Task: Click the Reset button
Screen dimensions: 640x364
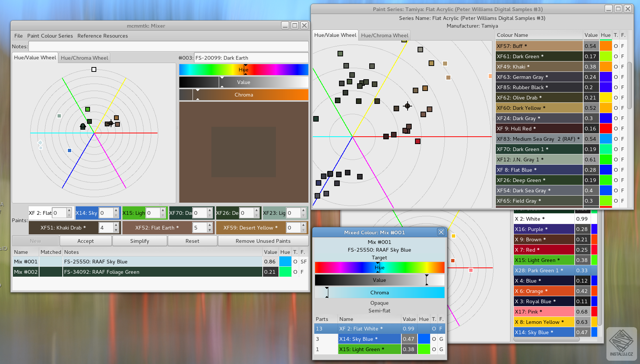Action: pos(192,241)
